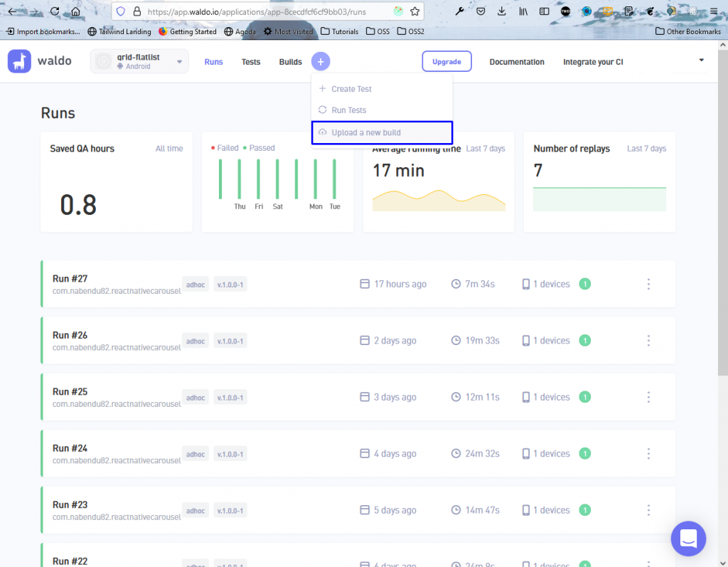Image resolution: width=728 pixels, height=567 pixels.
Task: Import bookmarks from the bookmarks toolbar
Action: [43, 31]
